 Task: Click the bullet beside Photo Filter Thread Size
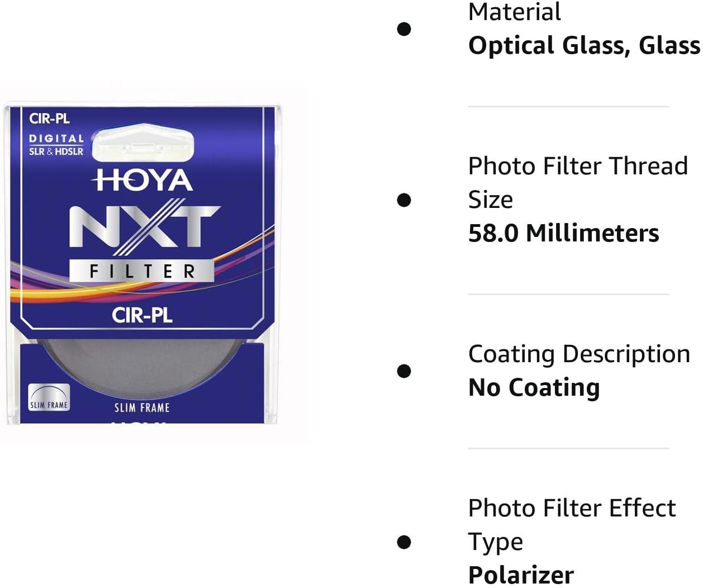(x=404, y=200)
